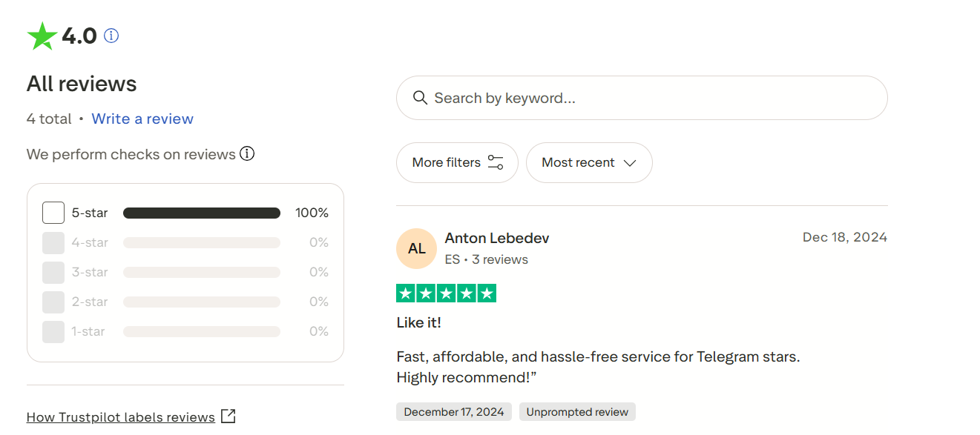Viewport: 980px width, 435px height.
Task: Click external link icon for Trustpilot labels
Action: point(228,416)
